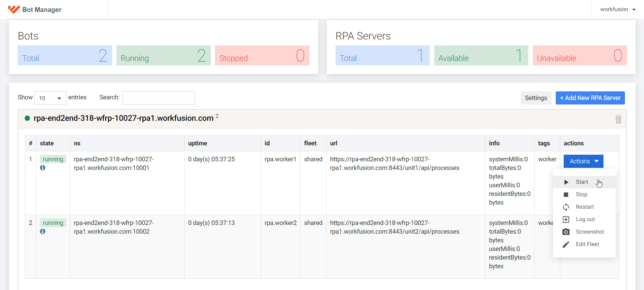Click the worker tag in row 1
644x290 pixels.
click(x=547, y=159)
